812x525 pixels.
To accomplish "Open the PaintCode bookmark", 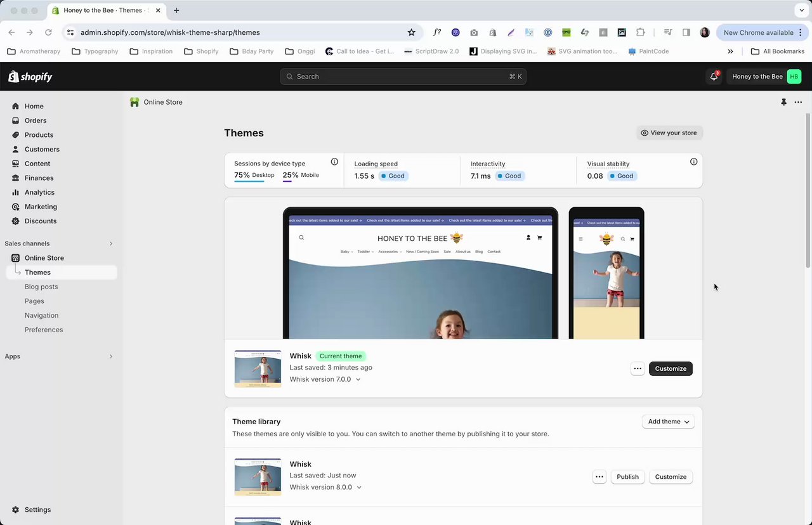I will tap(648, 51).
